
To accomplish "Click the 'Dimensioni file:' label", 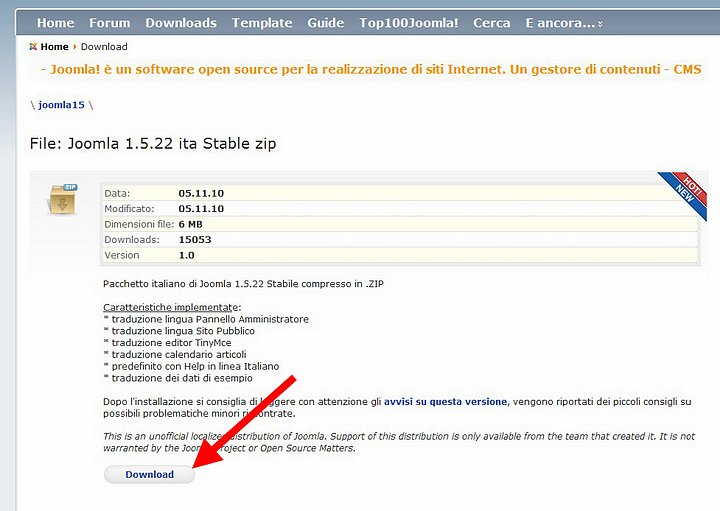I will (139, 225).
